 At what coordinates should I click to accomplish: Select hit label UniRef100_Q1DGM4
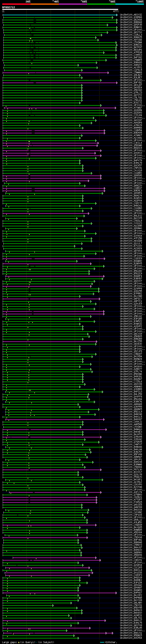tap(131, 110)
